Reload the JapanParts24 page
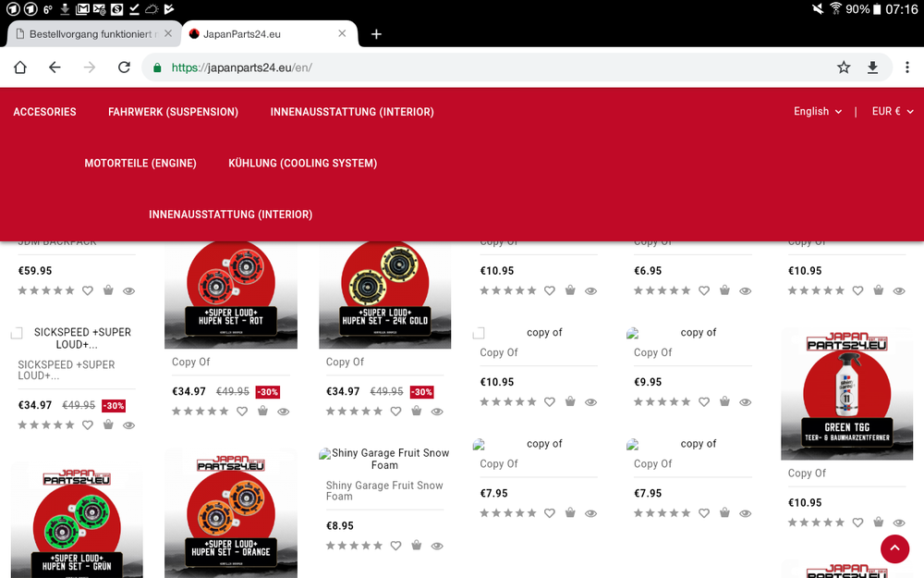 124,68
